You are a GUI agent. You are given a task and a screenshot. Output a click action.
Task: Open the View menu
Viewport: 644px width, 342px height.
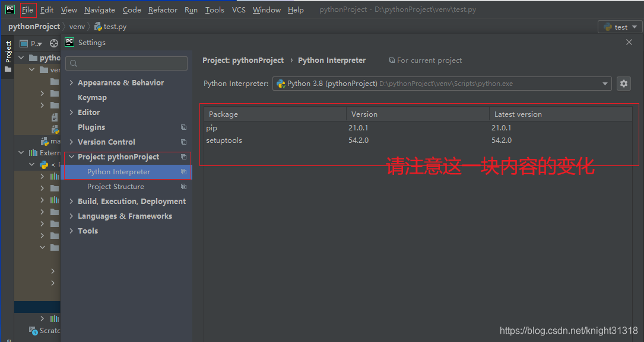point(69,10)
